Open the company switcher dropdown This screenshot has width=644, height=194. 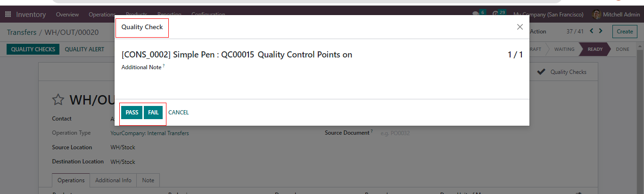coord(548,15)
